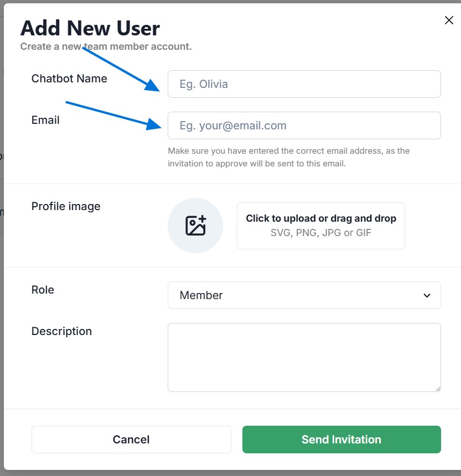
Task: Click the green Send Invitation button
Action: click(x=341, y=440)
